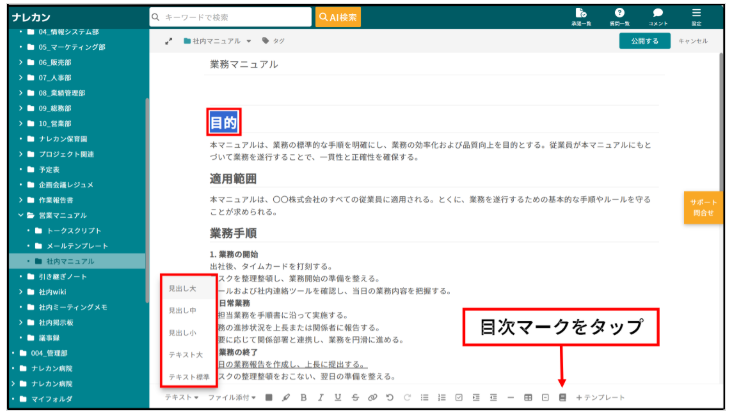736x414 pixels.
Task: Click the キャンセル link
Action: click(693, 41)
